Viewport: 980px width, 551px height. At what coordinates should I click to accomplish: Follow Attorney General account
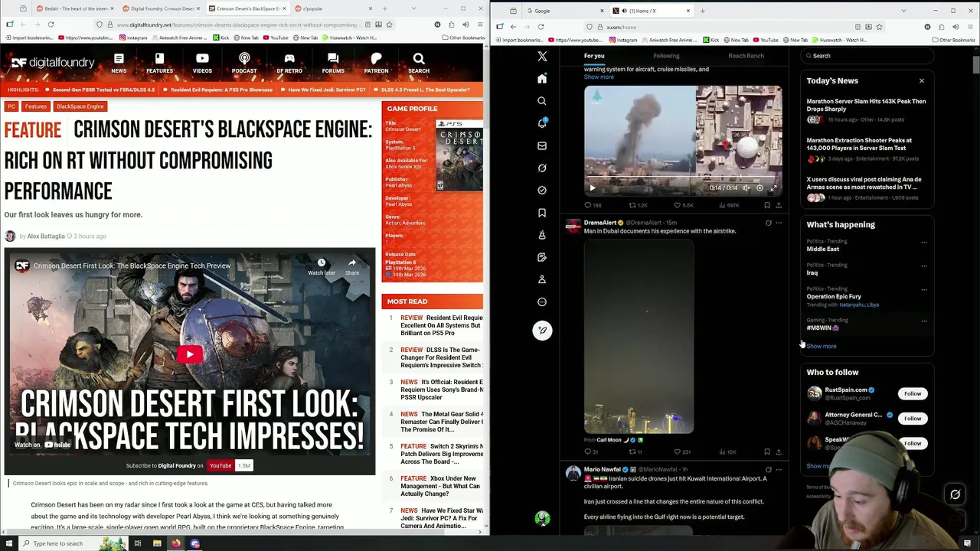(913, 419)
